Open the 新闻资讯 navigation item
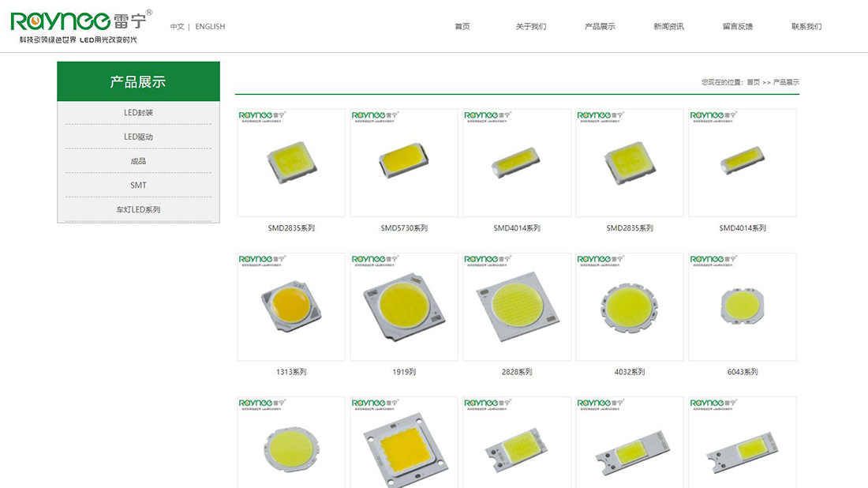The width and height of the screenshot is (868, 488). (668, 27)
